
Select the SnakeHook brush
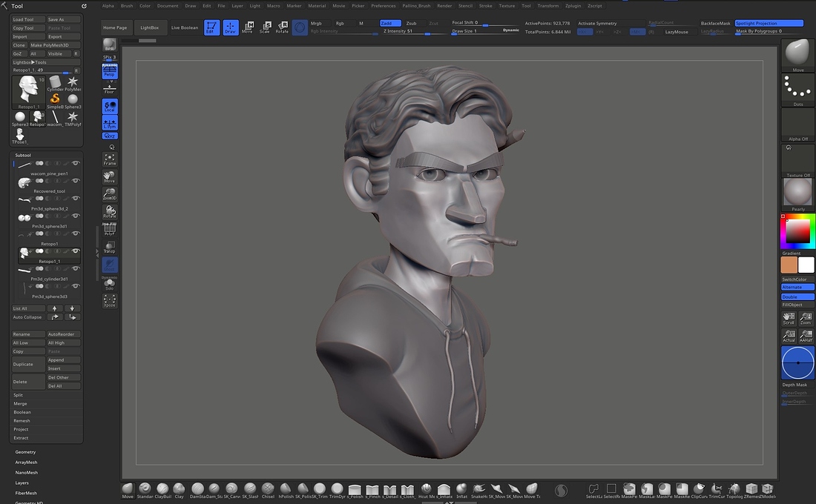[478, 489]
